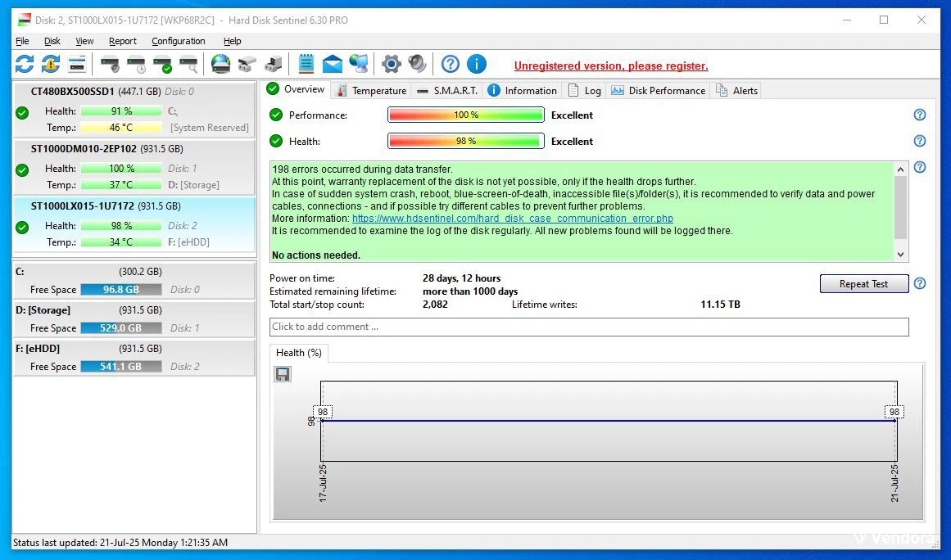
Task: Open the Report menu
Action: tap(123, 41)
